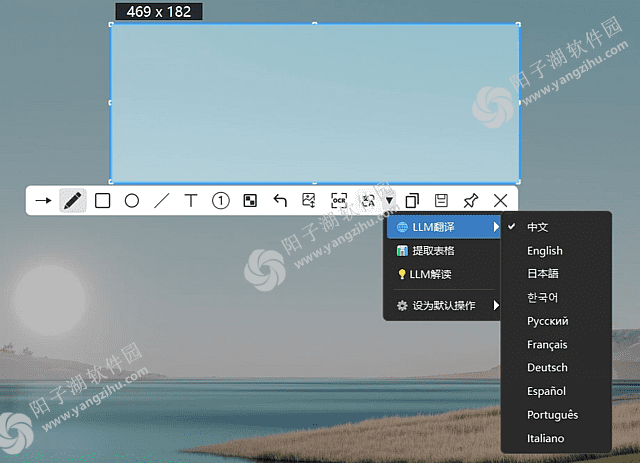Image resolution: width=640 pixels, height=463 pixels.
Task: Select Português as translation language
Action: tap(556, 414)
